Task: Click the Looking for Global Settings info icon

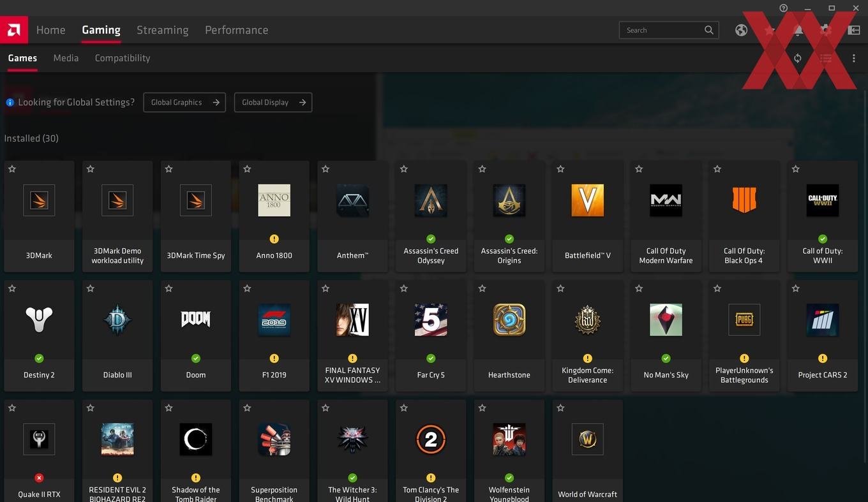Action: (x=10, y=102)
